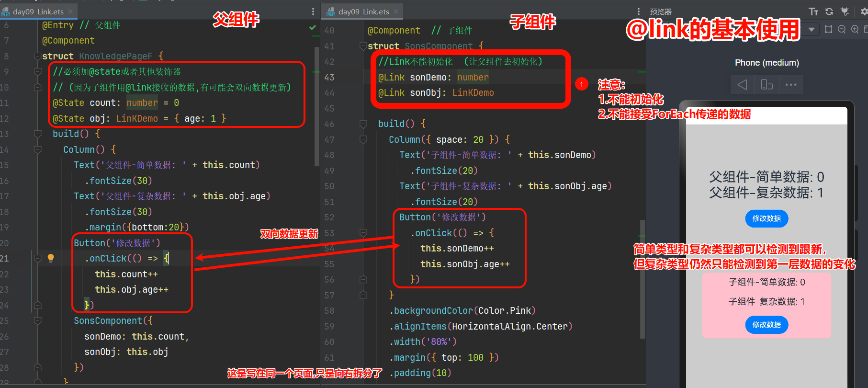Viewport: 868px width, 388px height.
Task: Click the ETS file icon on the right tab
Action: tap(331, 12)
